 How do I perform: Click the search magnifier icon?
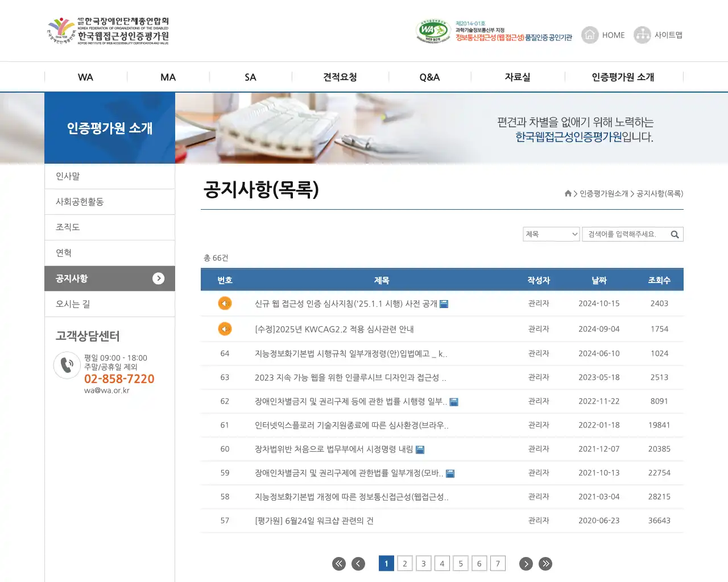point(675,234)
